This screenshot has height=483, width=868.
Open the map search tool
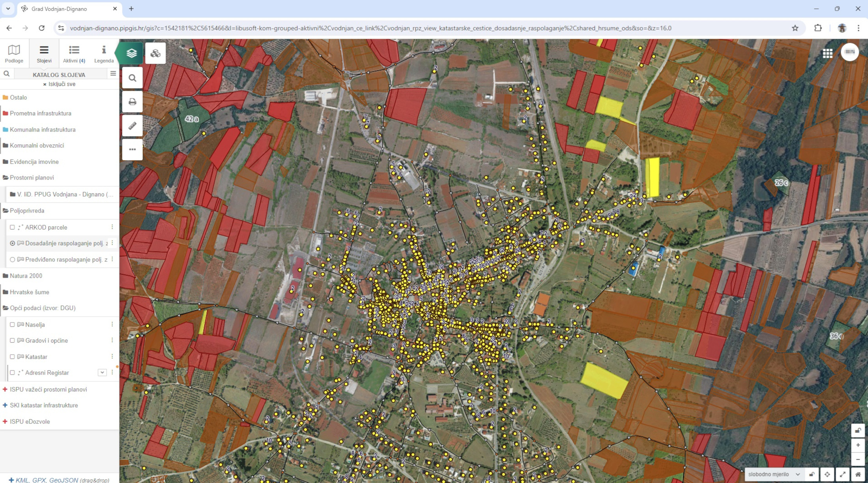pos(132,78)
